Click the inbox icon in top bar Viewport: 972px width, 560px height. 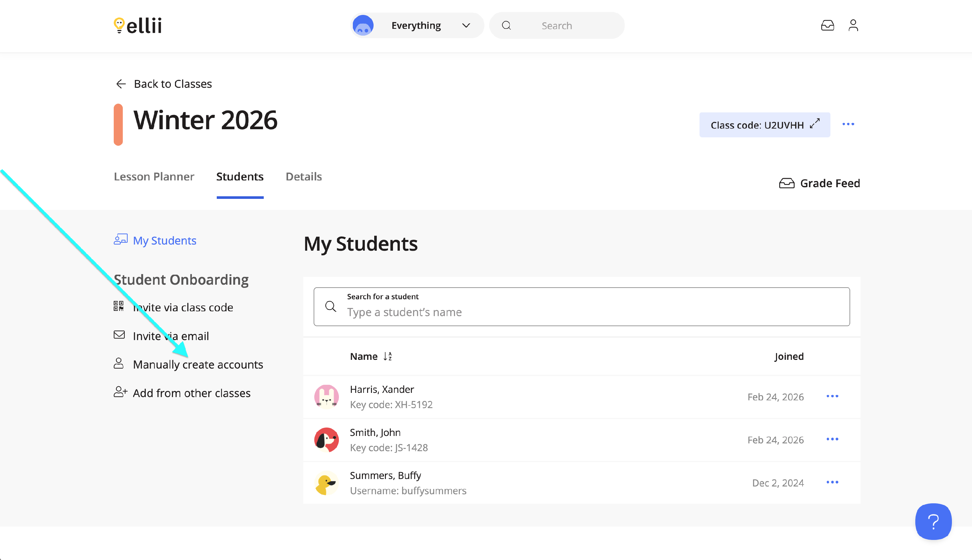(x=827, y=25)
